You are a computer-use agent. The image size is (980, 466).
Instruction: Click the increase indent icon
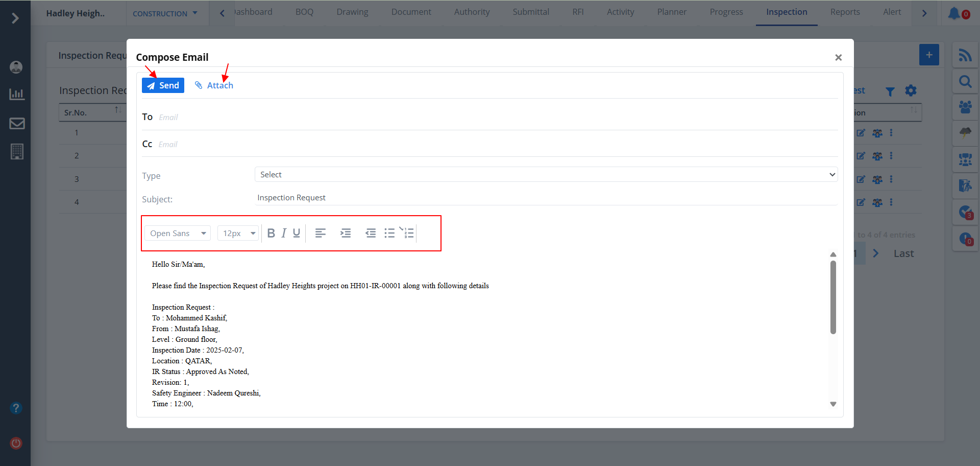pos(346,234)
